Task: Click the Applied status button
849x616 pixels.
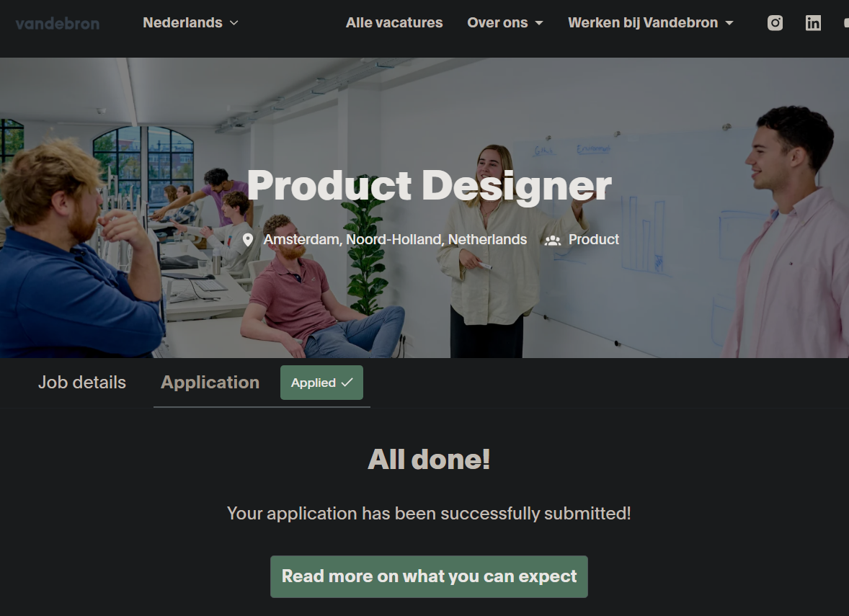Action: [x=321, y=383]
